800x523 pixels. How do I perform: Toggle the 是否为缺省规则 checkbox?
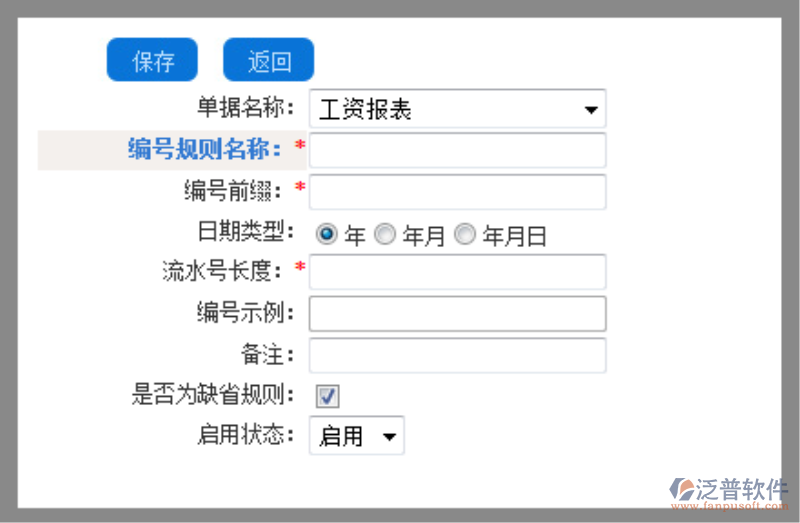tap(327, 396)
